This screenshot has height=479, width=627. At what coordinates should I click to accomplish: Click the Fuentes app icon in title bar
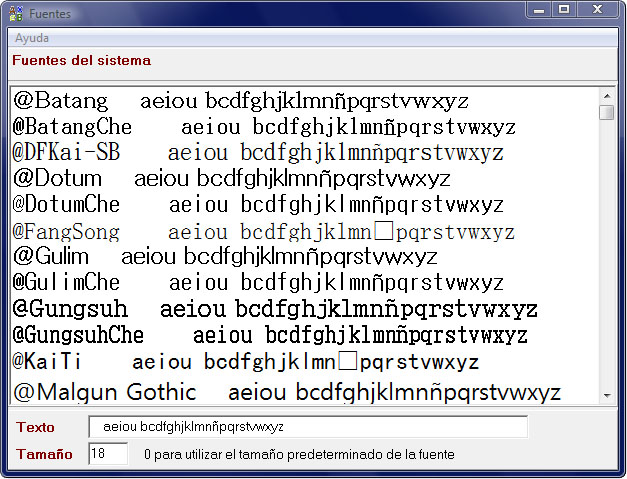[x=16, y=14]
